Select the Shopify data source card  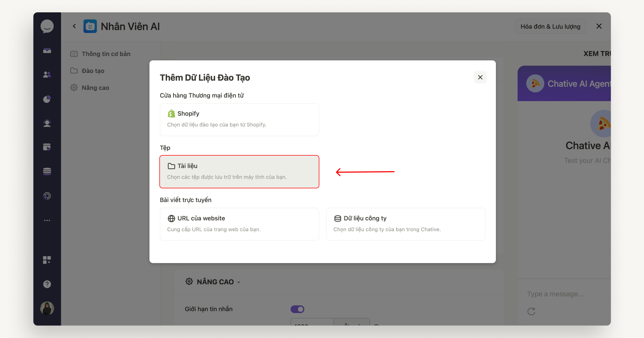pyautogui.click(x=239, y=120)
